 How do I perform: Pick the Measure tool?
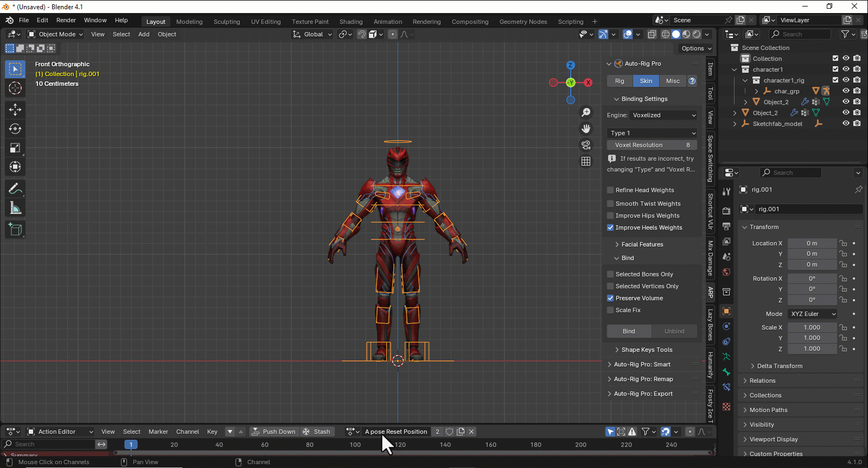tap(15, 208)
